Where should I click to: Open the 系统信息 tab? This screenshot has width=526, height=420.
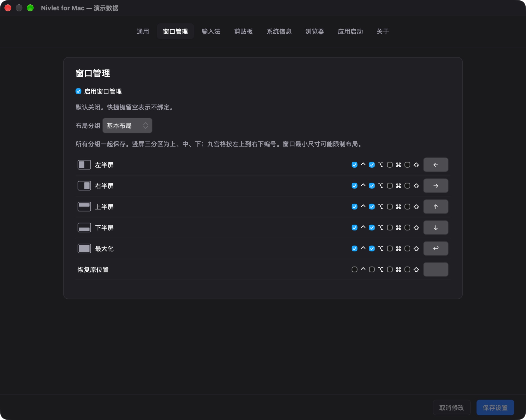pos(279,31)
